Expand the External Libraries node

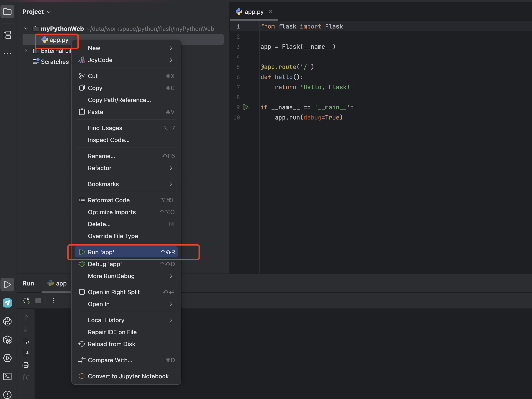26,50
